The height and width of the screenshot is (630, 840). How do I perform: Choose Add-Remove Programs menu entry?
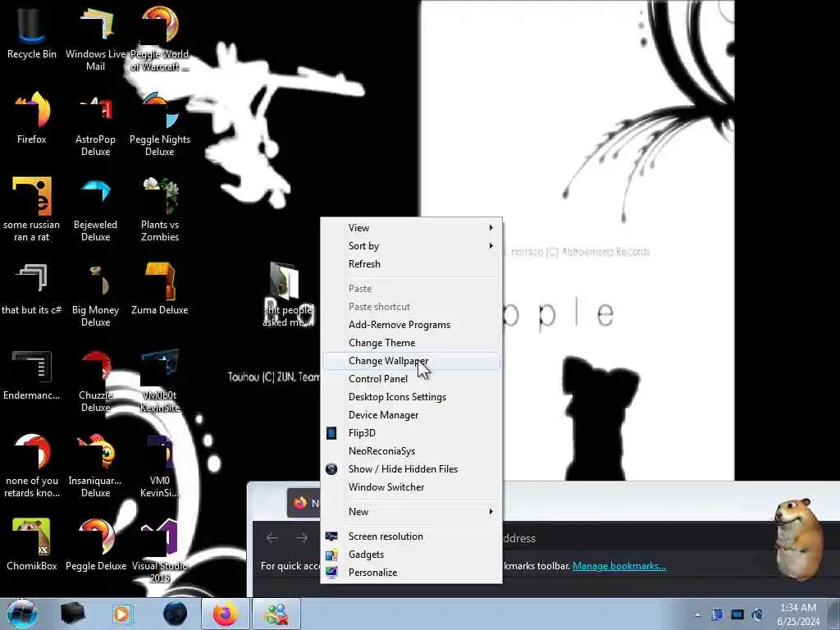tap(412, 325)
